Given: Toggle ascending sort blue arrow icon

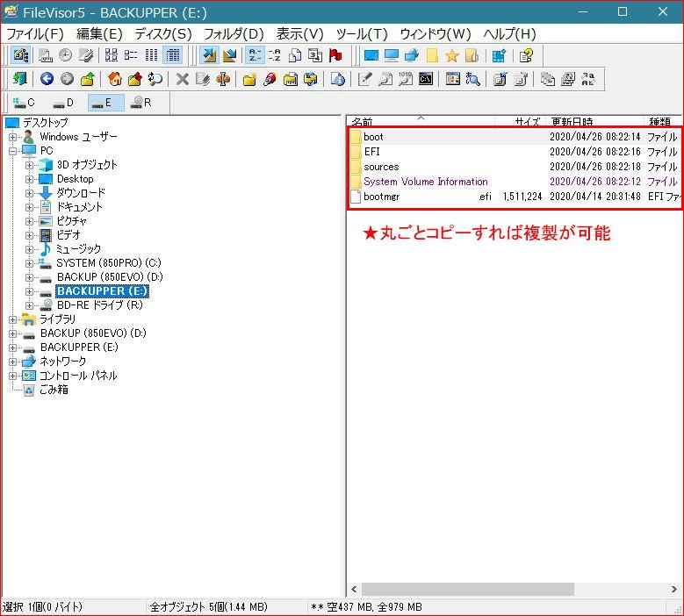Looking at the screenshot, I should [209, 55].
